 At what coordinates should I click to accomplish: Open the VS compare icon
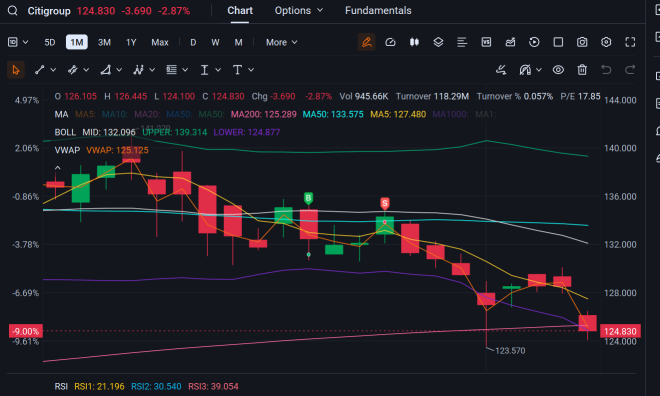tap(486, 42)
